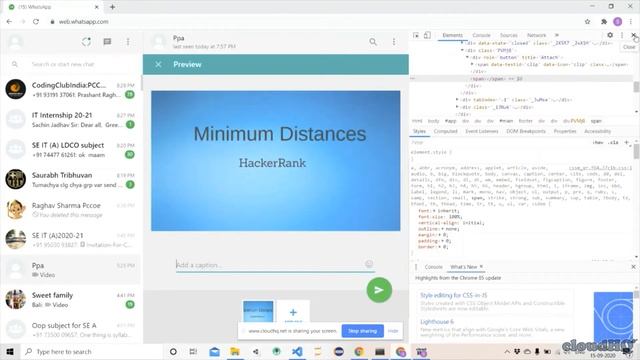This screenshot has height=360, width=640.
Task: Bookmark this page star icon
Action: click(x=587, y=22)
